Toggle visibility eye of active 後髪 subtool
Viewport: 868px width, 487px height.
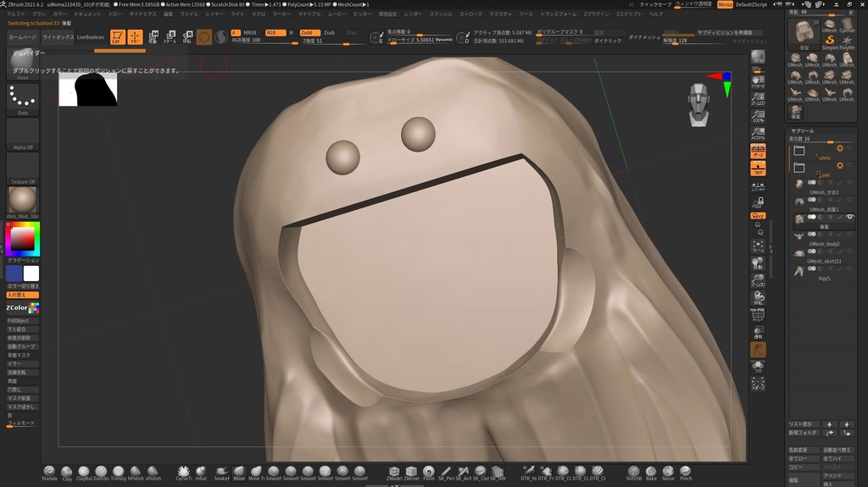[x=849, y=218]
